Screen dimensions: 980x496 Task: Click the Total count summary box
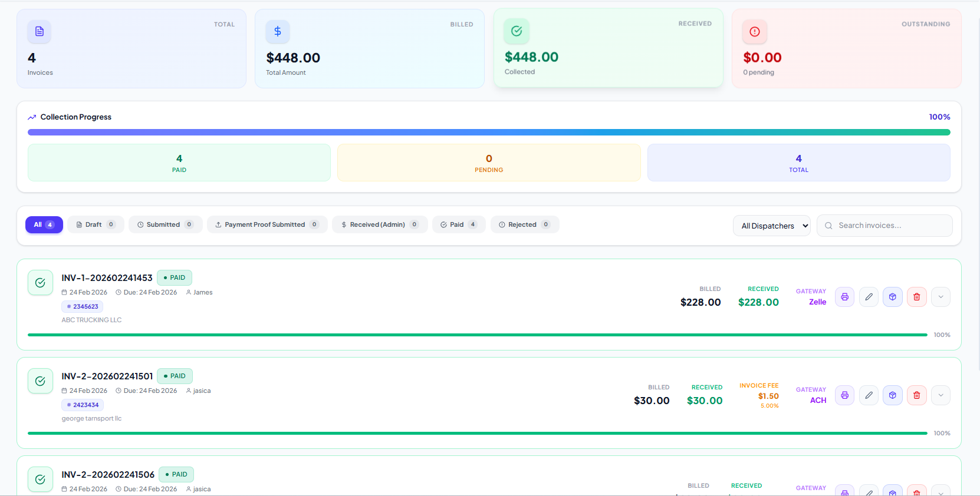[x=799, y=163]
